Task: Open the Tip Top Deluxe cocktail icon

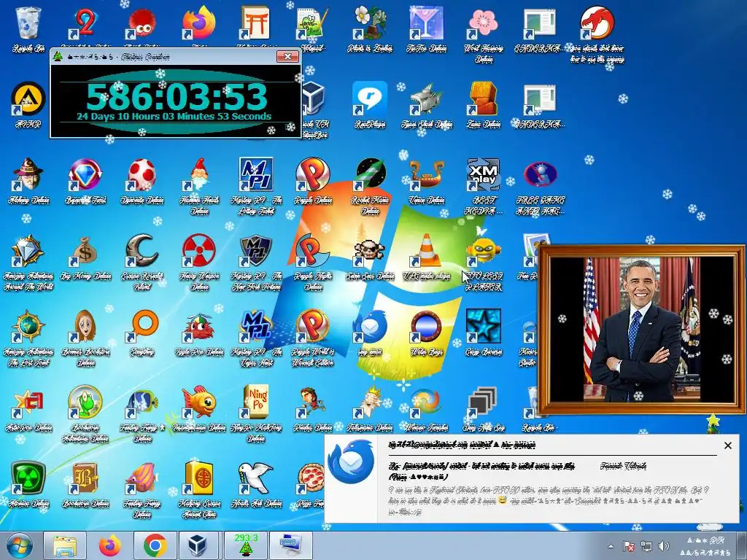Action: tap(426, 24)
